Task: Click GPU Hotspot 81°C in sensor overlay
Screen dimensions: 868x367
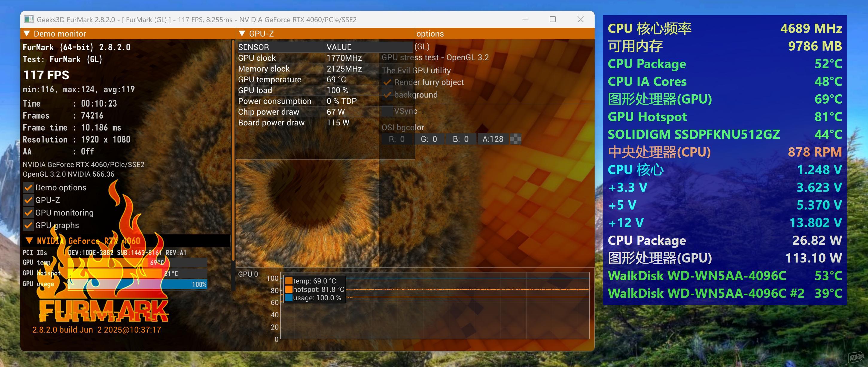Action: (725, 117)
